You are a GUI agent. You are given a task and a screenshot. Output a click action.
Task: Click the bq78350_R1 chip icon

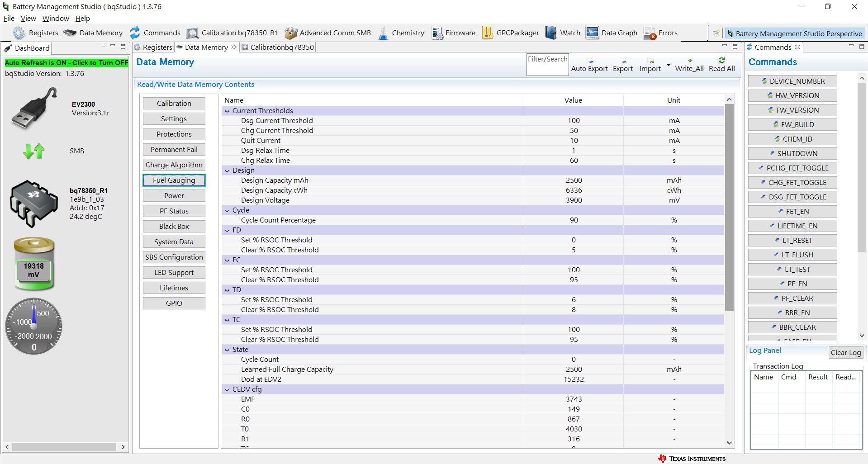pyautogui.click(x=34, y=204)
